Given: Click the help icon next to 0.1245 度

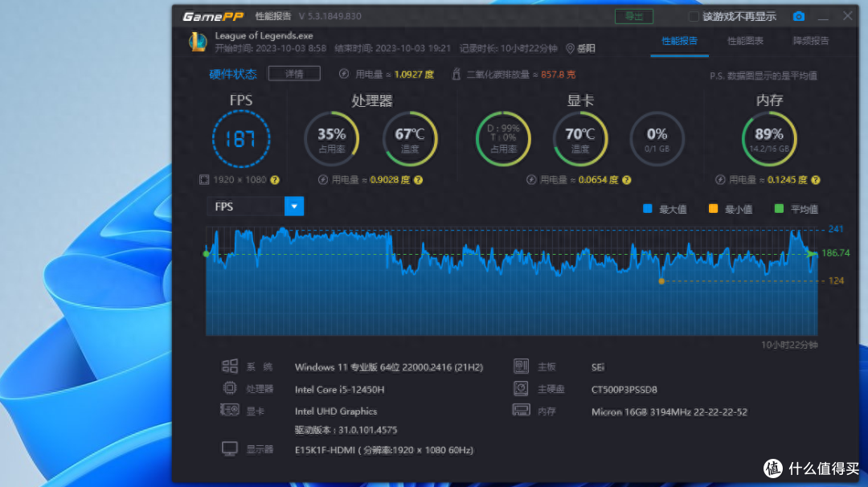Looking at the screenshot, I should tap(816, 180).
